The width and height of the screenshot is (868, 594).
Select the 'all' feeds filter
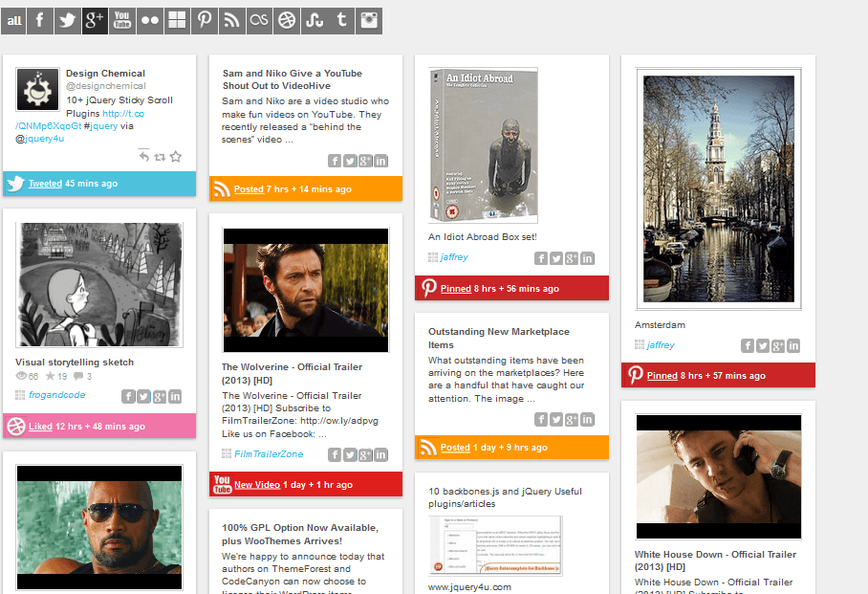[13, 21]
